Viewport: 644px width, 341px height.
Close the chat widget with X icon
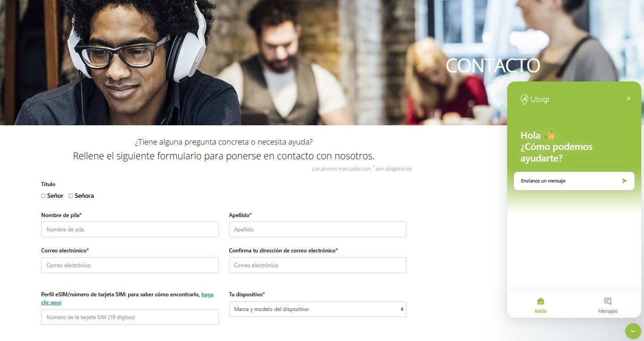629,98
